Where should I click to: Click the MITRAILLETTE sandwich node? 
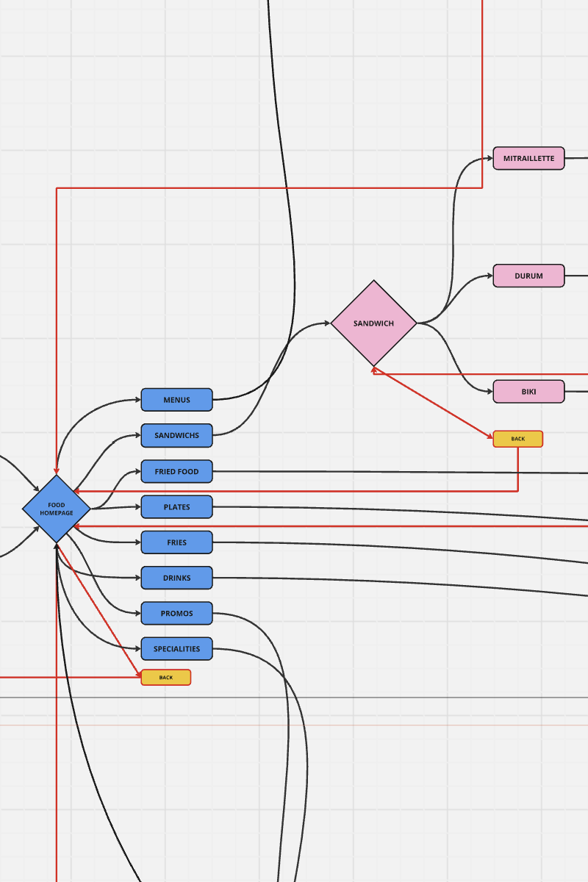pos(528,157)
